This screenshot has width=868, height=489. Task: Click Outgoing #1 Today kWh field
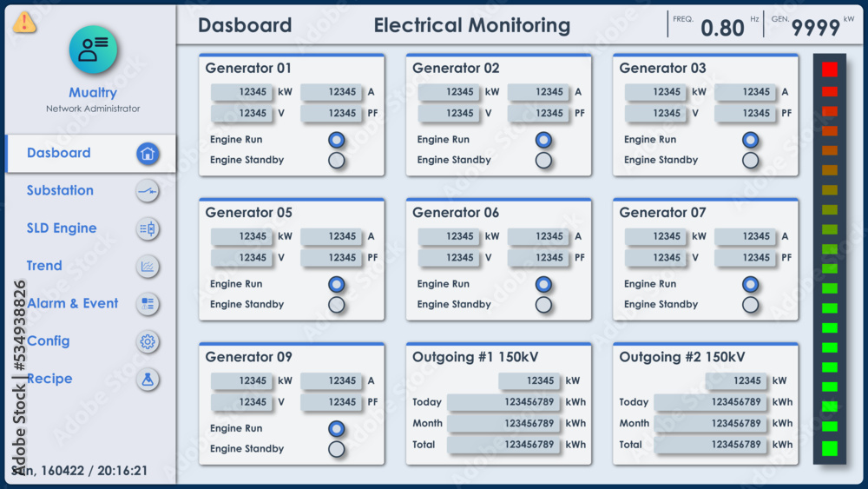click(x=503, y=402)
